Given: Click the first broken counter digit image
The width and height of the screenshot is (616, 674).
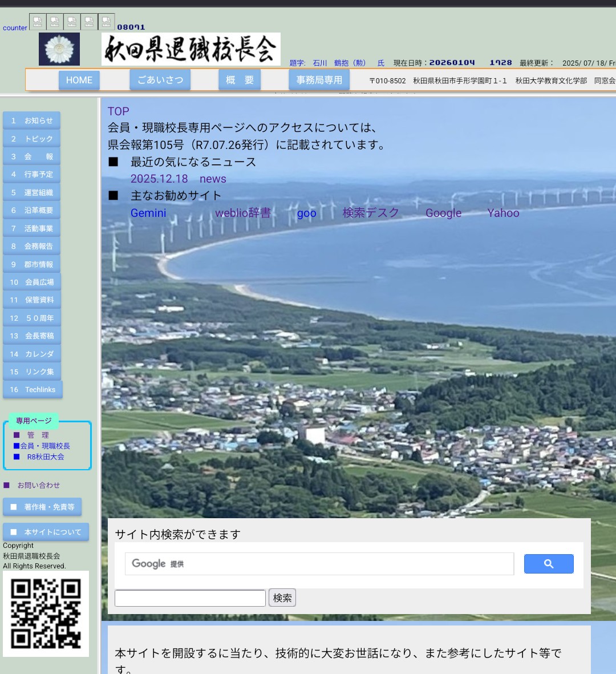Looking at the screenshot, I should tap(38, 22).
